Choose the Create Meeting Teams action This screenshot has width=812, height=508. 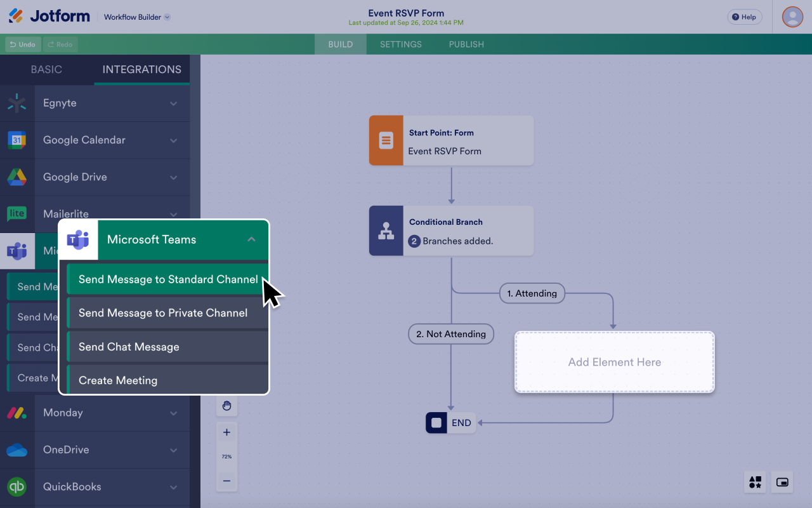[118, 380]
